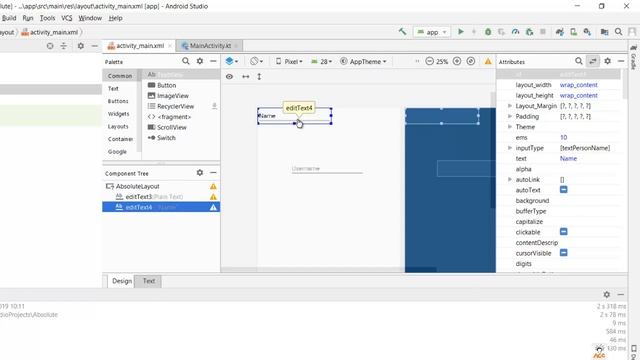Viewport: 640px width, 360px height.
Task: Open Pixel device selector dropdown
Action: [x=289, y=62]
